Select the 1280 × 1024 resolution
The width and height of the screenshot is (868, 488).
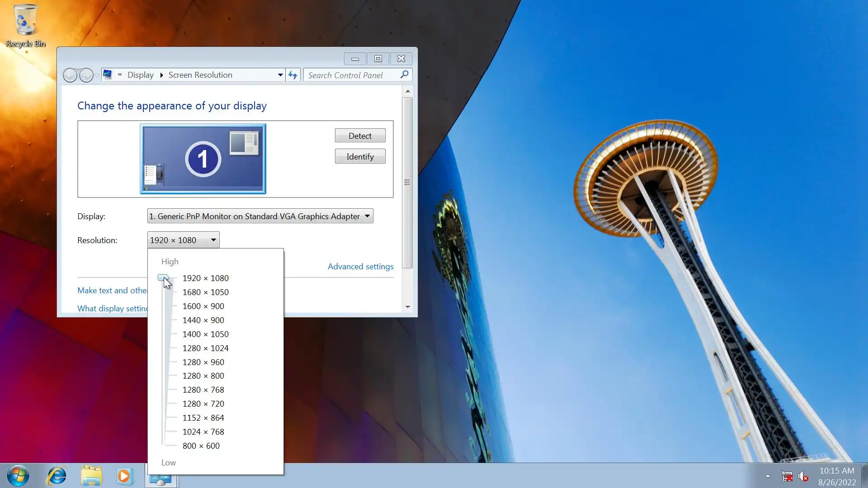(x=205, y=348)
